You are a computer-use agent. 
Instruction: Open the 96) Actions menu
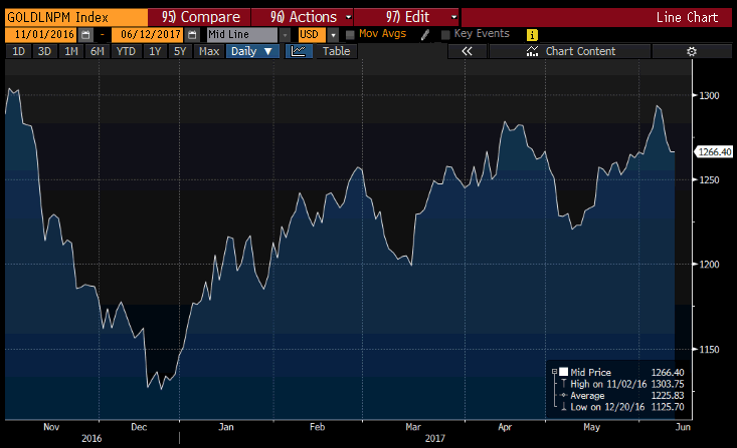coord(303,17)
